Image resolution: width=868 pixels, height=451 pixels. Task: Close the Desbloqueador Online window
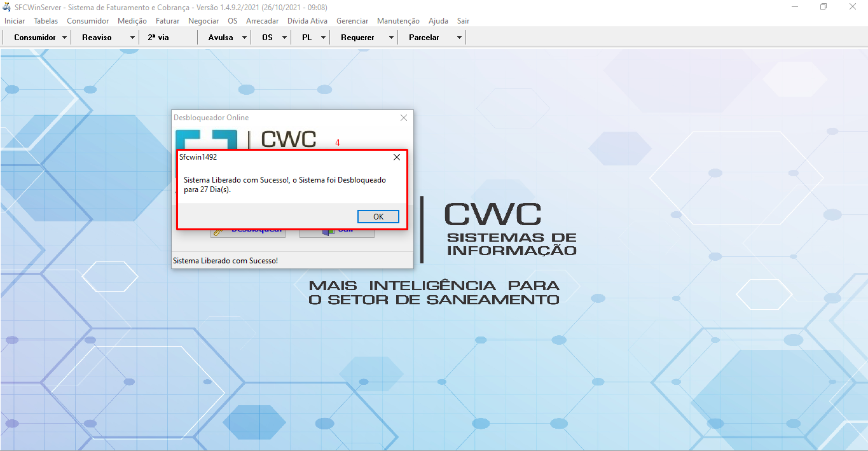(403, 118)
